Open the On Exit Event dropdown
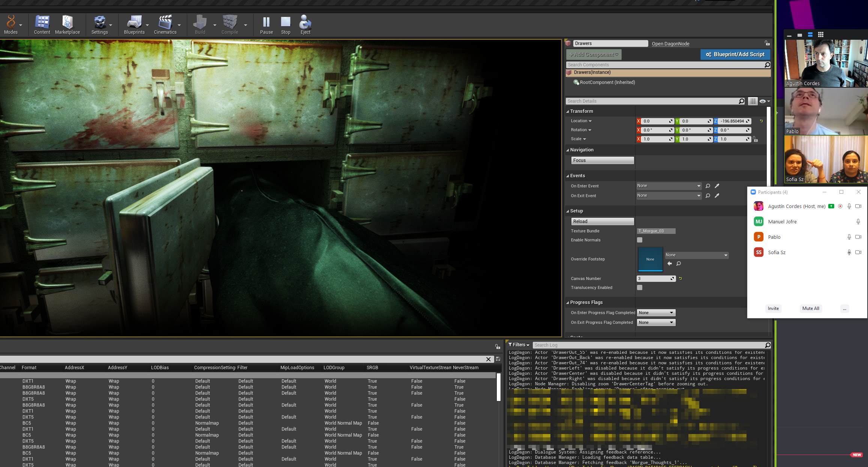Viewport: 868px width, 467px height. pos(669,196)
